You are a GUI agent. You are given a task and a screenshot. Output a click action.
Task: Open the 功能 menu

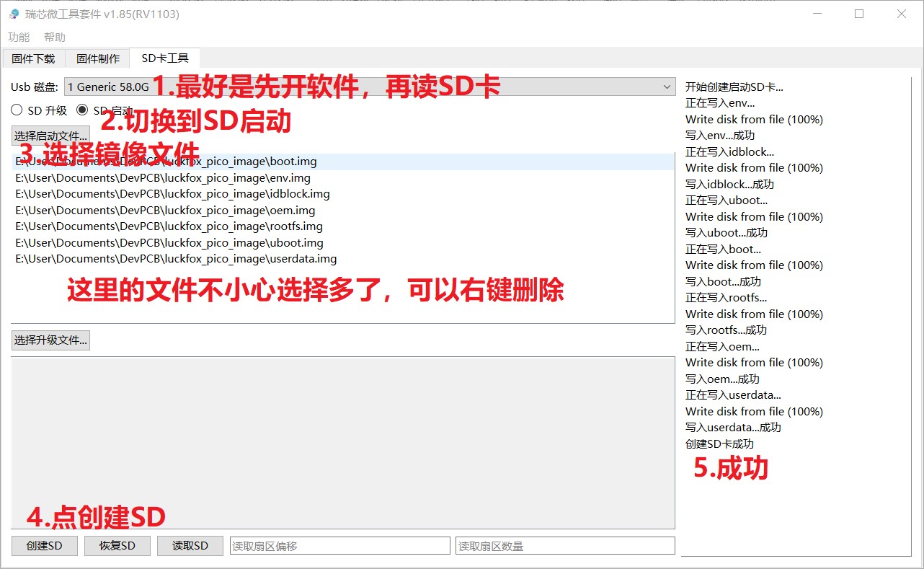point(19,37)
